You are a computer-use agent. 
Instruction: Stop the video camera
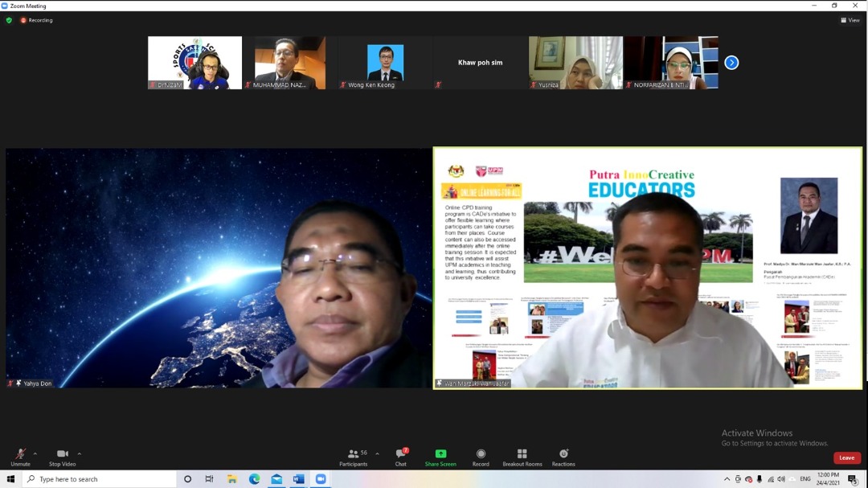tap(62, 457)
